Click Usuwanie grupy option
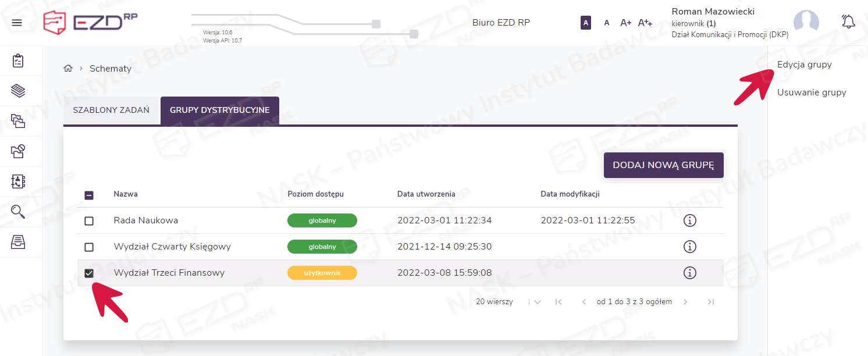The image size is (868, 356). pyautogui.click(x=811, y=92)
